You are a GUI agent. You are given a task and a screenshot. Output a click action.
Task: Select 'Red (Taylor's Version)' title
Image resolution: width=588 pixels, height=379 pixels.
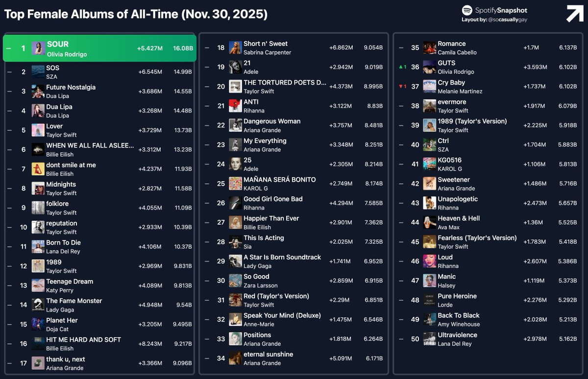click(276, 296)
